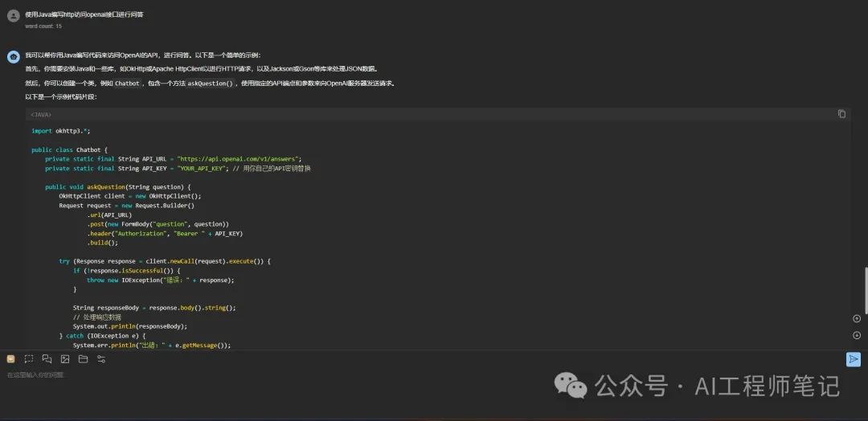Open the folder icon in input toolbar

(x=83, y=359)
